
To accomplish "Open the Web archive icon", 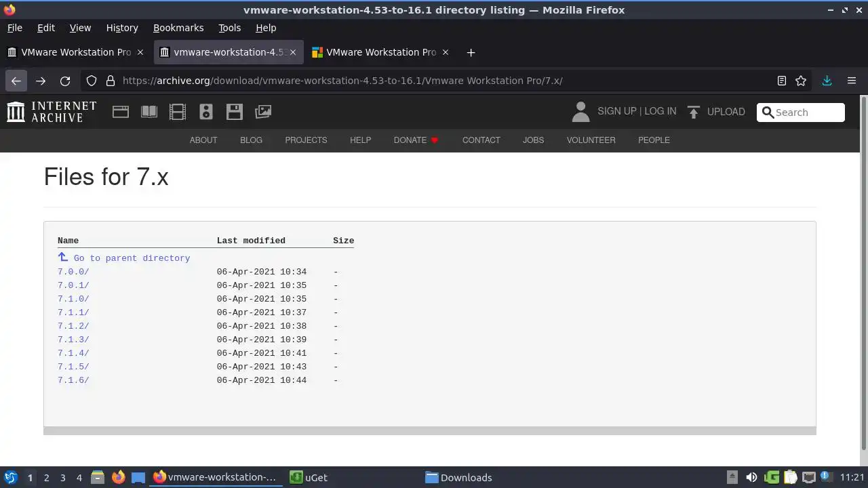I will pyautogui.click(x=121, y=112).
